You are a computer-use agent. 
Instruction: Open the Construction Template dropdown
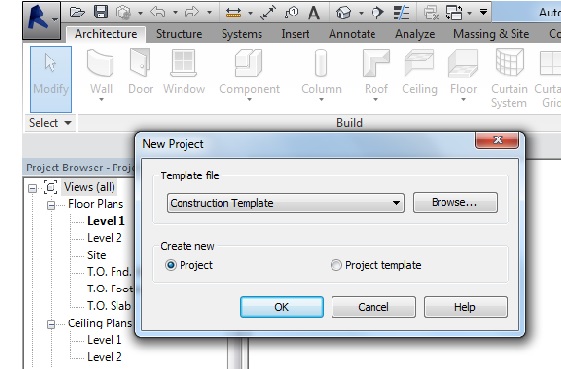pyautogui.click(x=286, y=203)
